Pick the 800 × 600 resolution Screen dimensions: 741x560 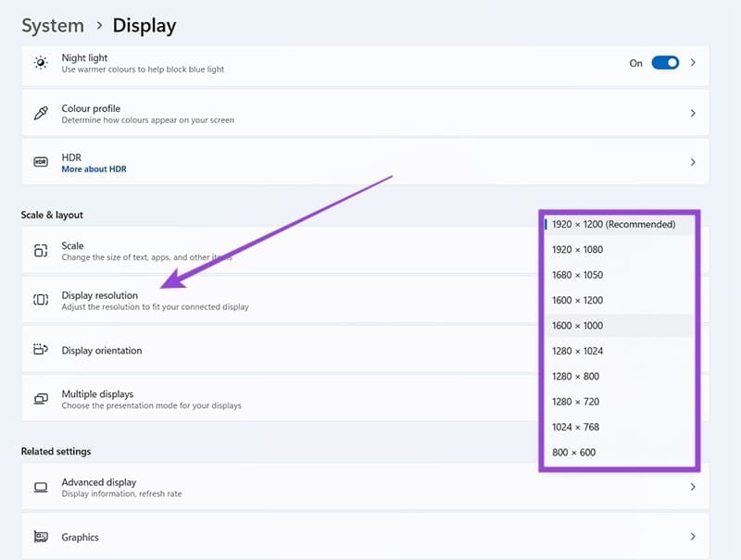573,453
